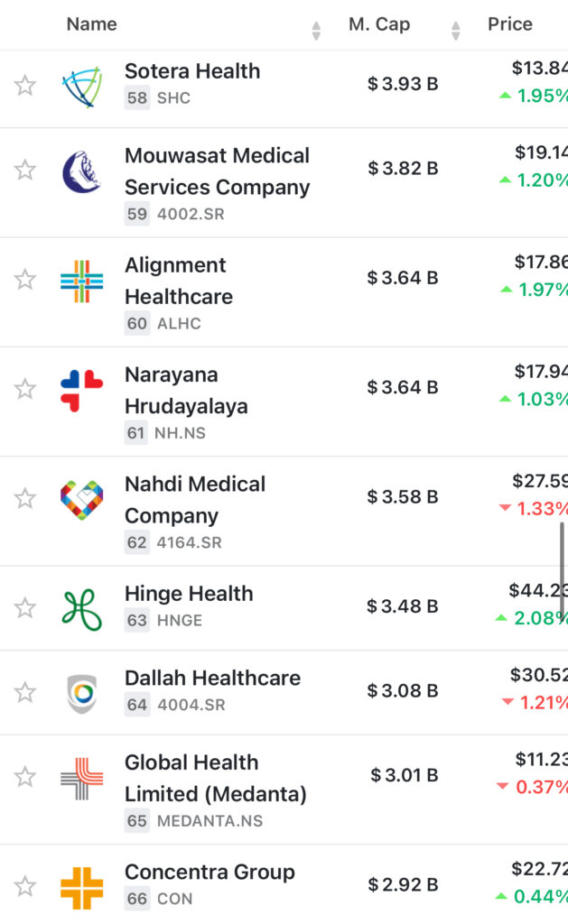Click the Narayana Hrudayalaya logo icon

tap(82, 390)
